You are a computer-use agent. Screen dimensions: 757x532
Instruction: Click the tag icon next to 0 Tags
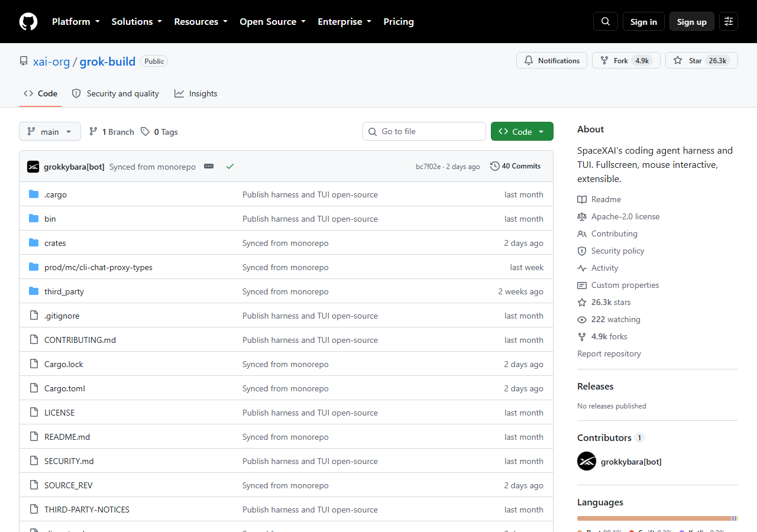(x=145, y=132)
